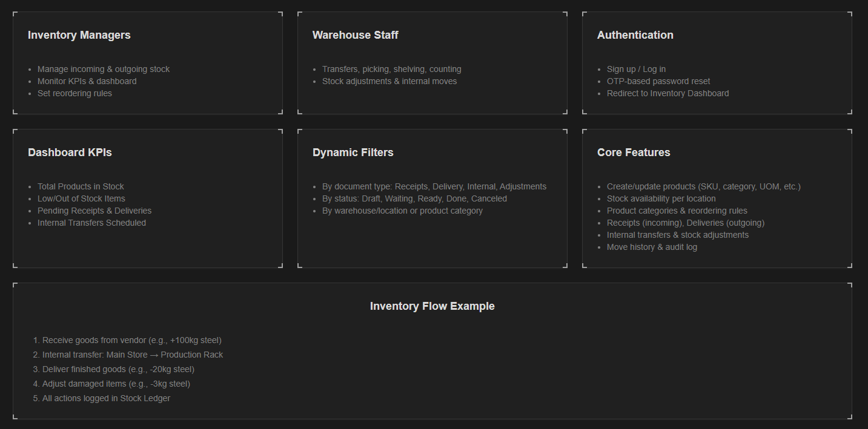Screen dimensions: 868x429
Task: Select the Warehouse Staff card title
Action: 355,35
